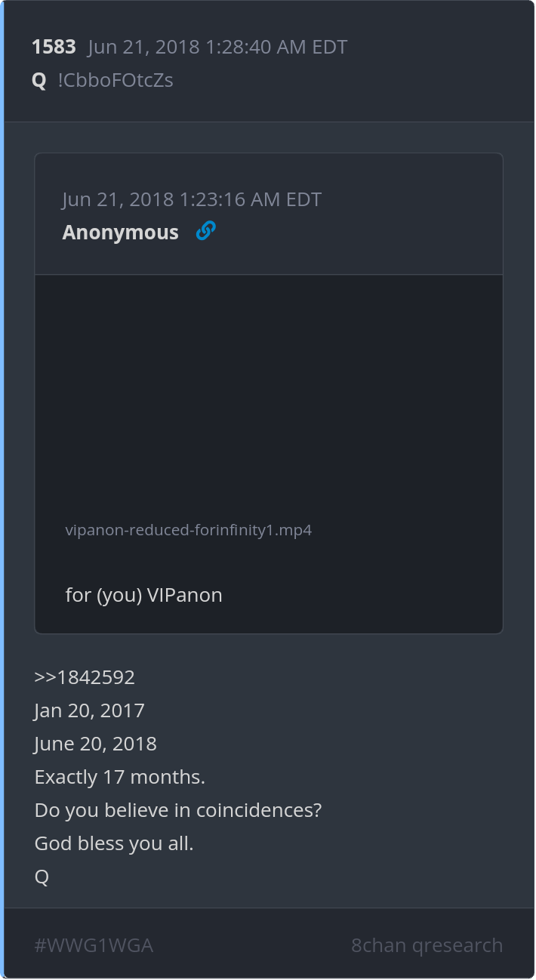
Task: Select the Anonymous poster name
Action: point(121,232)
